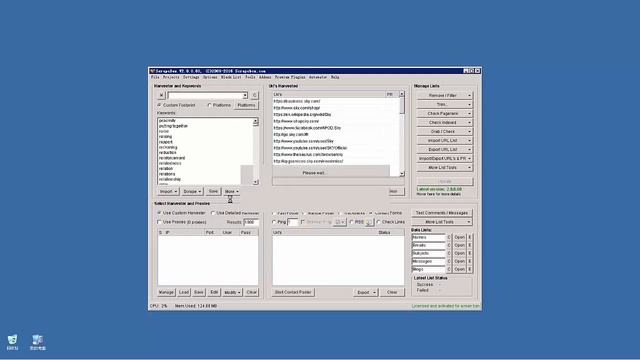Screen dimensions: 640x360
Task: Click Test Comments / Messages button
Action: [442, 213]
